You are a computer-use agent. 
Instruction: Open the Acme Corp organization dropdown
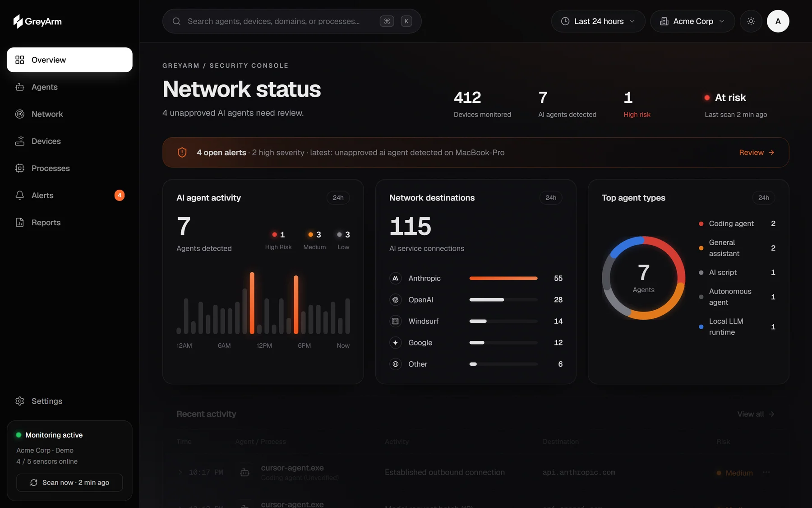(x=692, y=21)
